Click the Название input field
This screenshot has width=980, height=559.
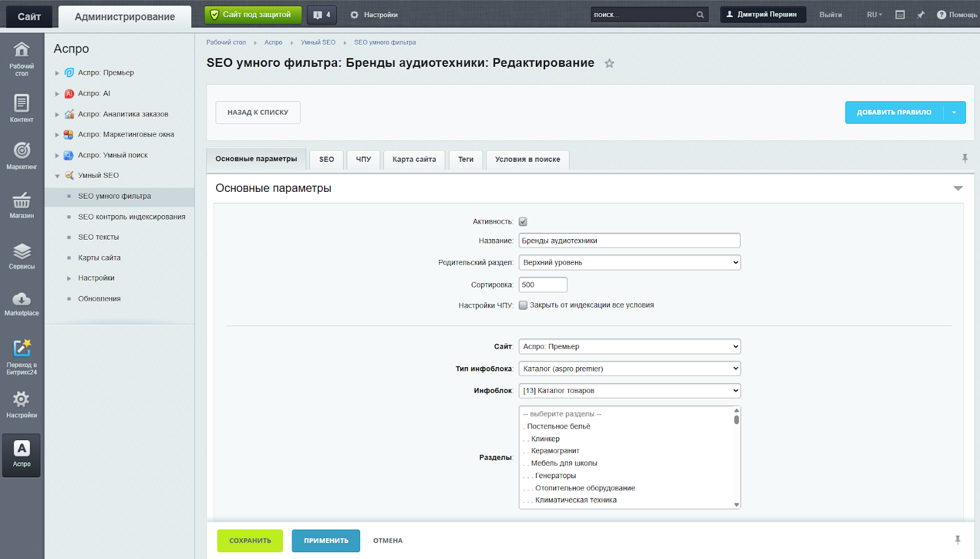coord(629,241)
